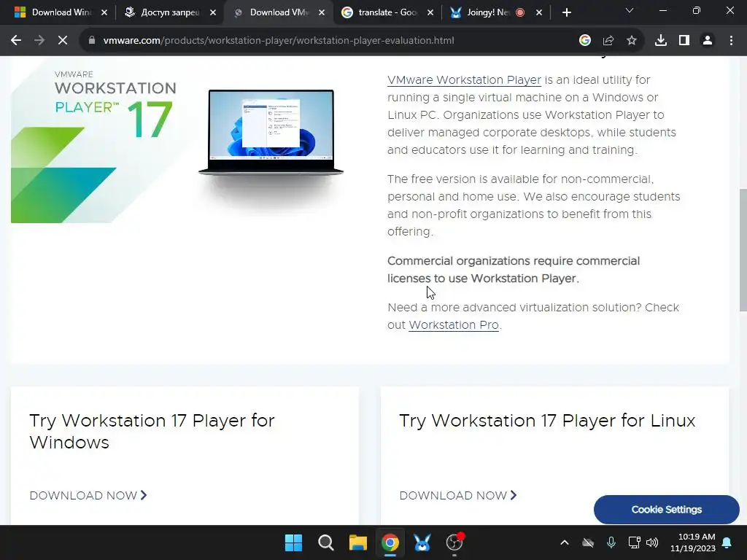Open Windows Start menu

[x=293, y=542]
